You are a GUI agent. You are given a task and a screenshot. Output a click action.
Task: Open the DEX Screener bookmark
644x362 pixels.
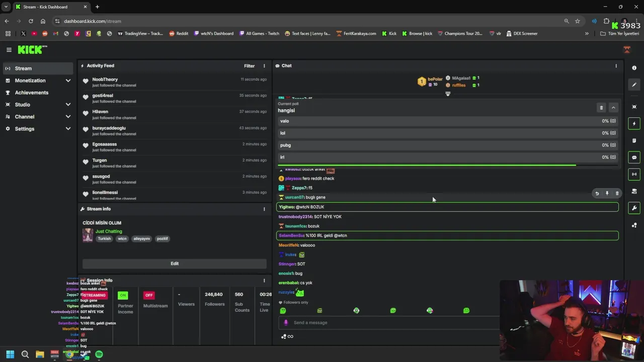(522, 34)
